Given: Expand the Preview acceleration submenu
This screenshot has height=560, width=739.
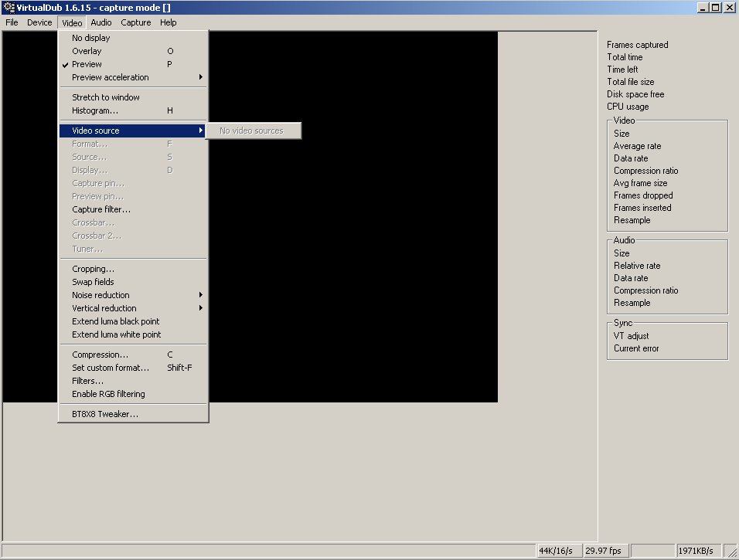Looking at the screenshot, I should point(134,77).
